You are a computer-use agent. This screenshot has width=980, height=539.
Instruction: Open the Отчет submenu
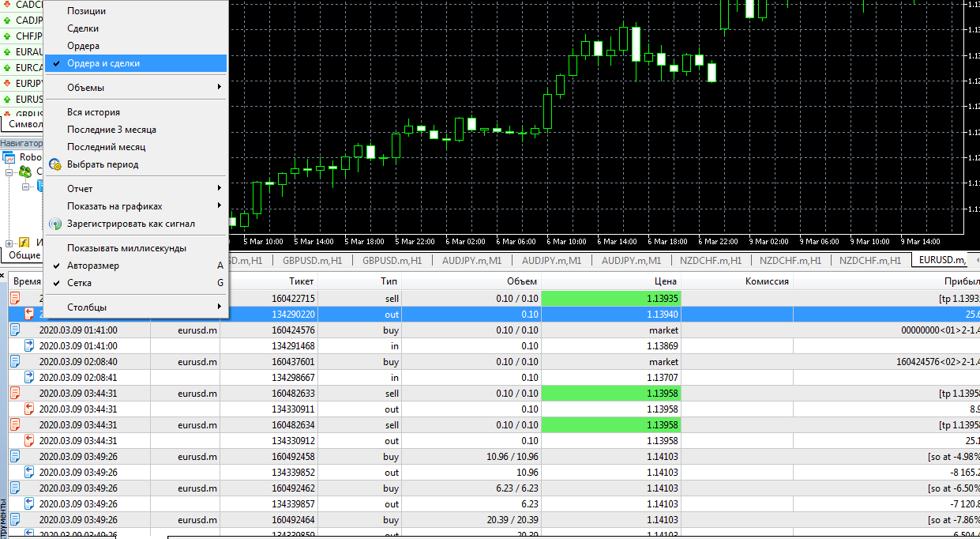click(x=136, y=189)
